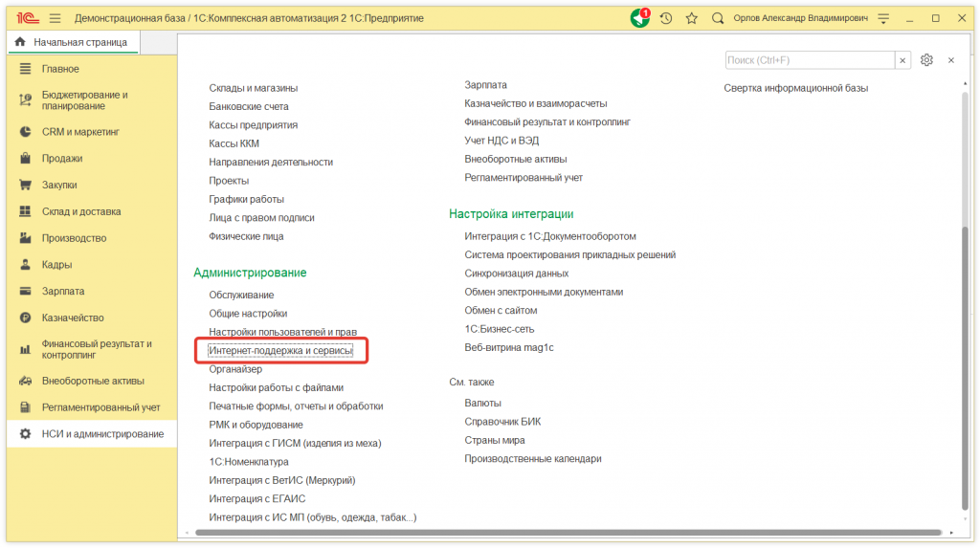Open the history clock icon
The width and height of the screenshot is (980, 548).
click(666, 18)
